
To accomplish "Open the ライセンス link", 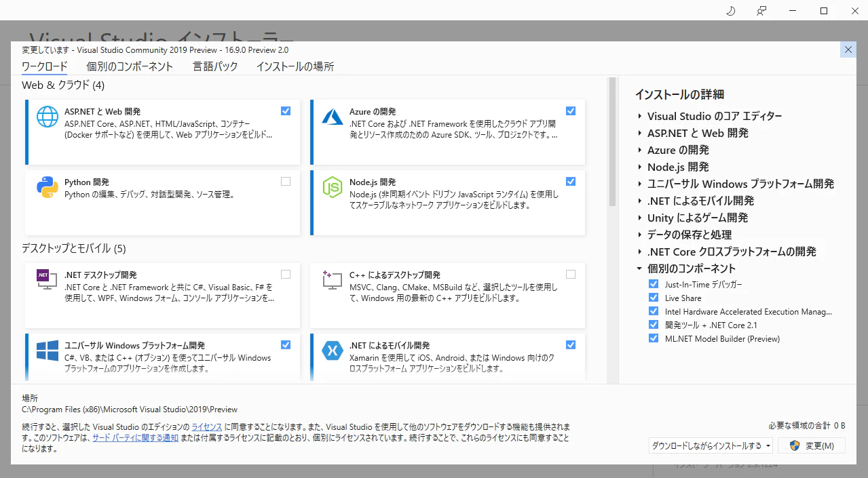I will click(x=206, y=427).
